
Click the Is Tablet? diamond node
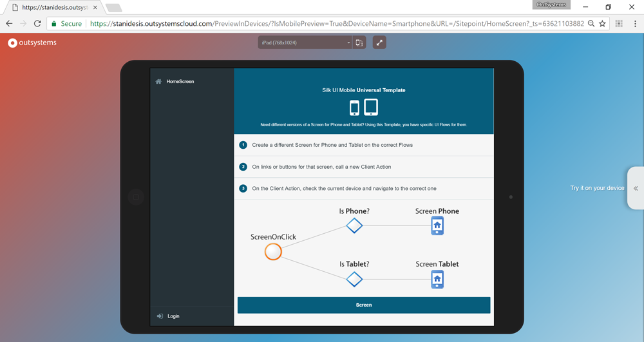(354, 279)
